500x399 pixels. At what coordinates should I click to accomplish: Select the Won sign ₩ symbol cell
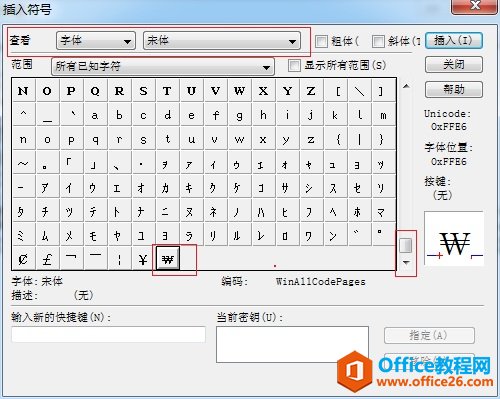point(168,259)
